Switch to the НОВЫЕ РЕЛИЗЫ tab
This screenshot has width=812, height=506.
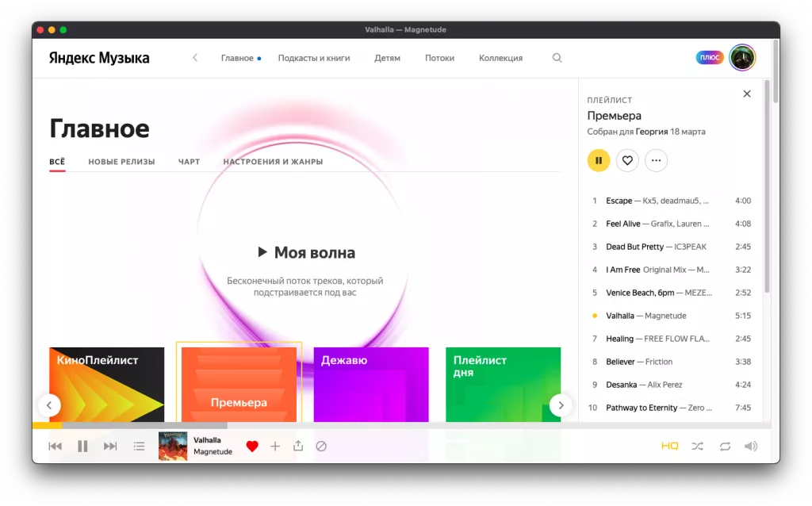point(121,162)
